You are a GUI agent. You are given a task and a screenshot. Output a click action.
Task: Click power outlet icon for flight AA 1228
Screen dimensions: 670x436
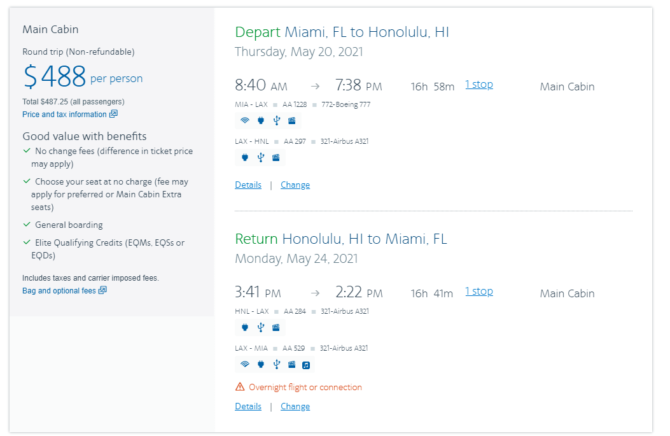[x=261, y=121]
